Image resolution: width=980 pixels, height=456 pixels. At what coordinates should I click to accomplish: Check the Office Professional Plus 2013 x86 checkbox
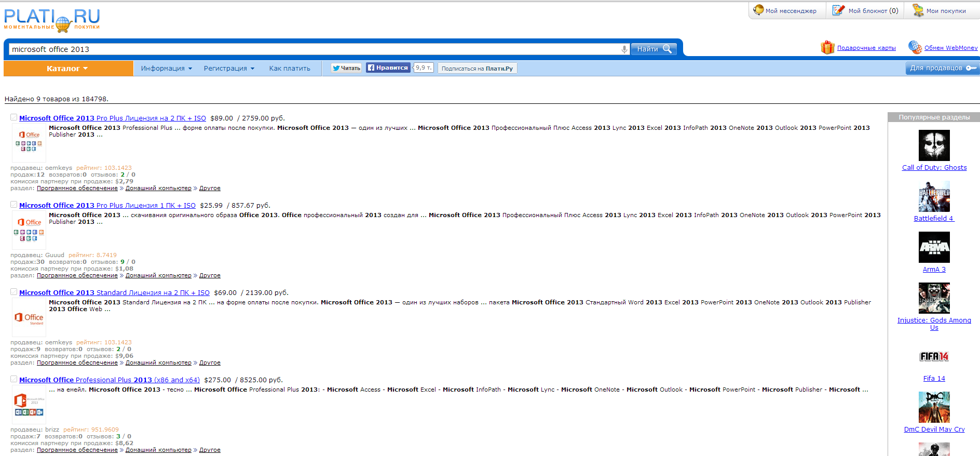click(14, 379)
